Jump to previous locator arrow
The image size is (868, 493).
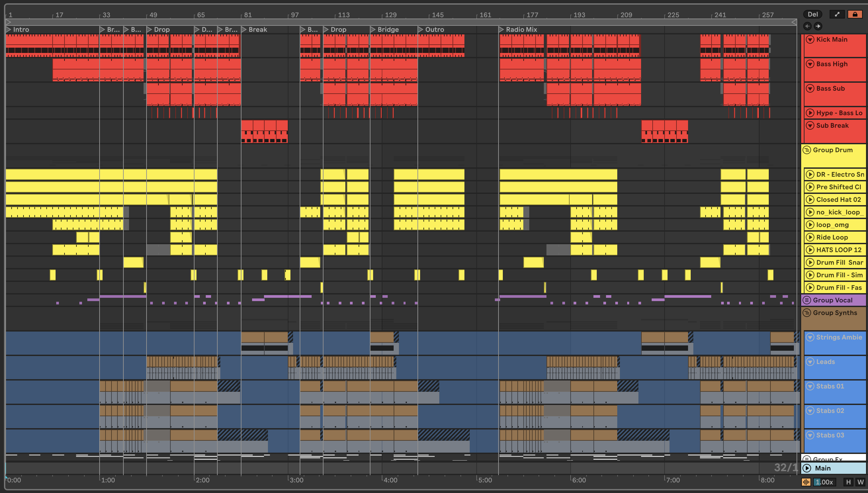pyautogui.click(x=807, y=26)
